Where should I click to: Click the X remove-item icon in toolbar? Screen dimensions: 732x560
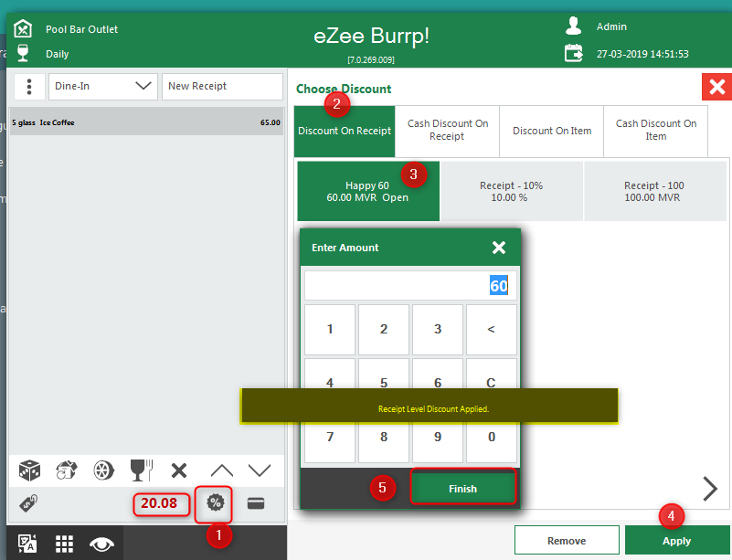(179, 470)
